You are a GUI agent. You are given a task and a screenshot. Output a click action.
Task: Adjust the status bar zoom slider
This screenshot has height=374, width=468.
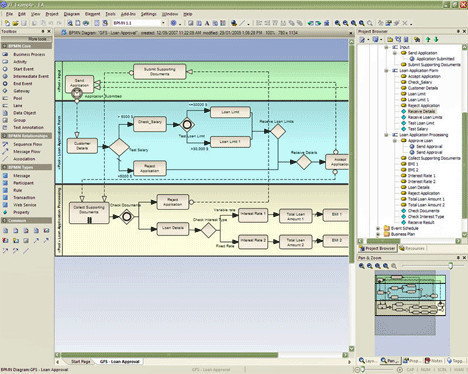(x=363, y=370)
